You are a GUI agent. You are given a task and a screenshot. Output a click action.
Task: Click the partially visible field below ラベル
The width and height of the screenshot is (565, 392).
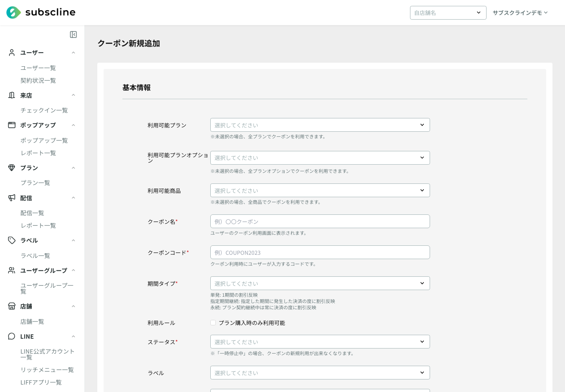pos(320,390)
